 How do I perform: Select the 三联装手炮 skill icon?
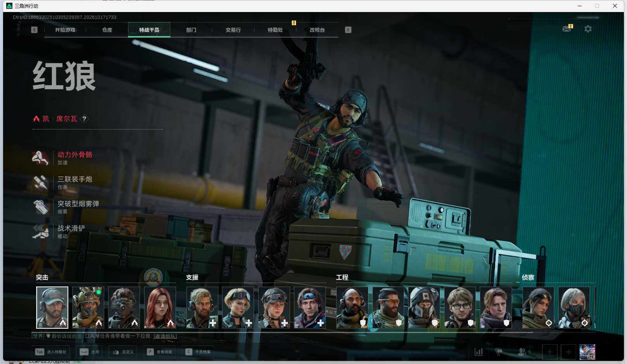click(40, 182)
